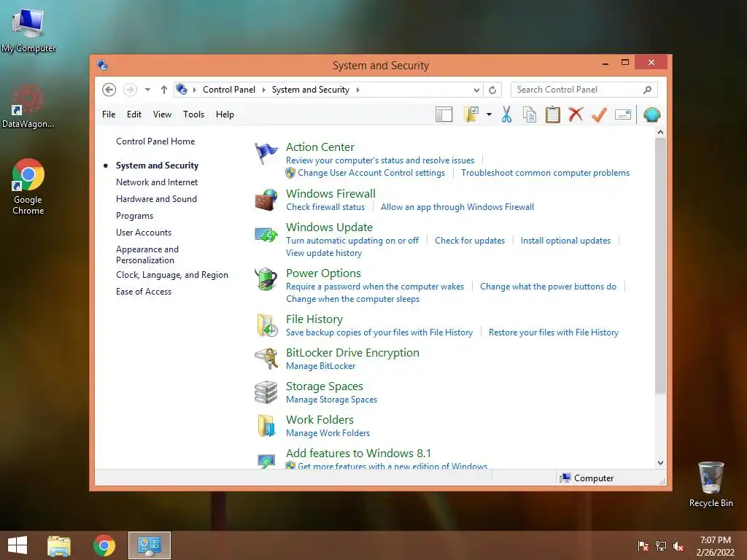Open Action Center flag in system tray
This screenshot has width=747, height=560.
point(643,546)
